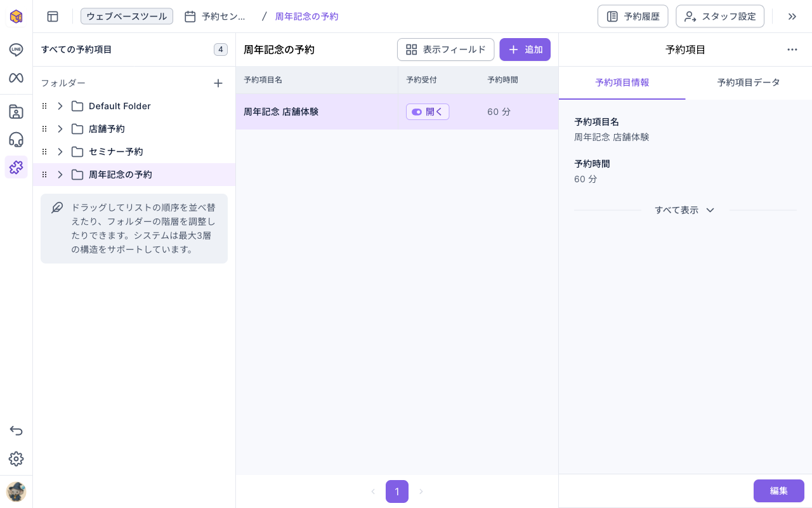Image resolution: width=812 pixels, height=508 pixels.
Task: Toggle the 開く booking acceptance switch
Action: click(x=428, y=112)
